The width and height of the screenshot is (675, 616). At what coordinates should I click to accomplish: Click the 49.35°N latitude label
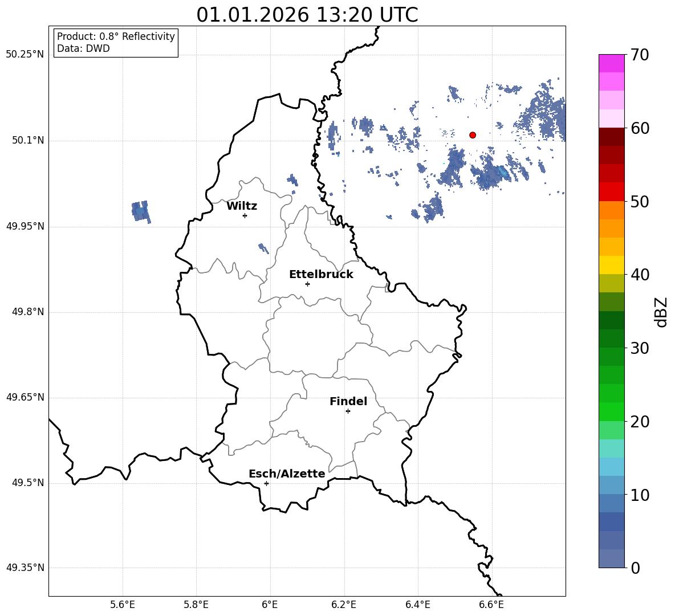[x=25, y=568]
